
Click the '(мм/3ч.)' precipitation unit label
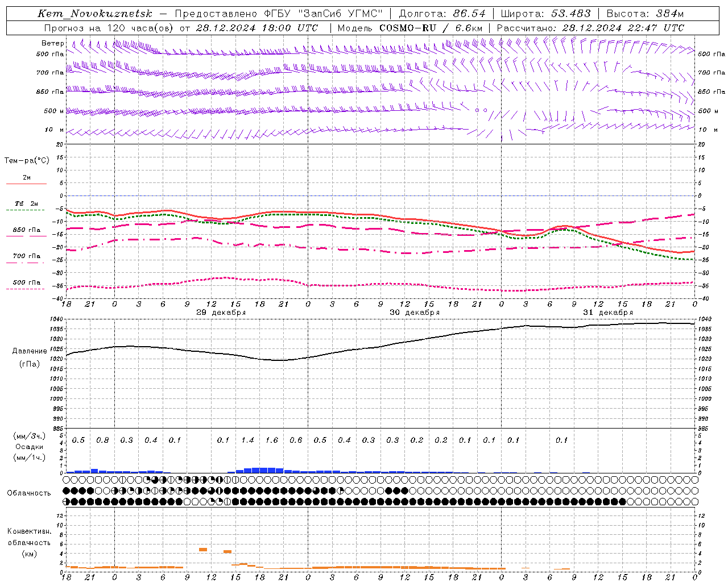30,436
